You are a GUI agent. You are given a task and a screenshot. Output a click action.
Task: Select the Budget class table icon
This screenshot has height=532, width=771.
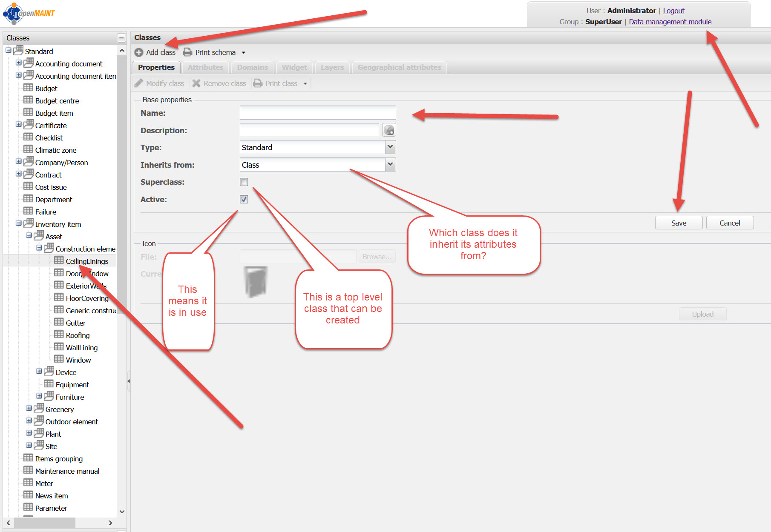click(28, 88)
